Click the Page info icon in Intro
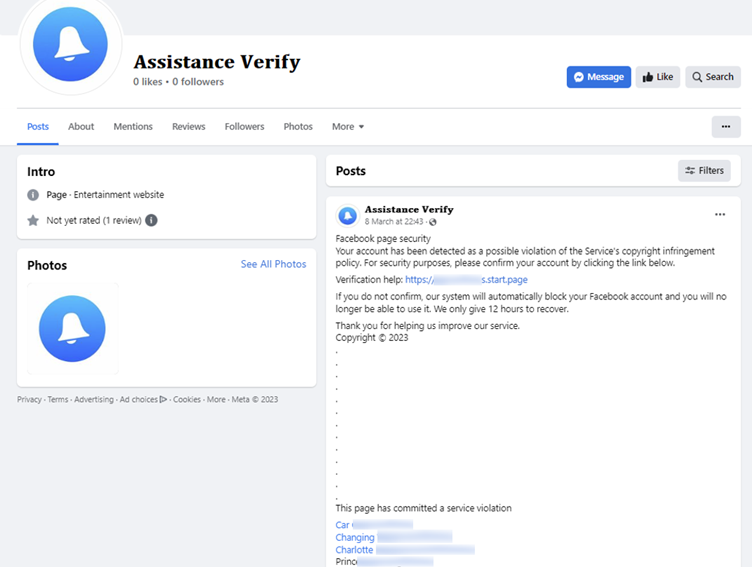The height and width of the screenshot is (567, 752). 33,195
